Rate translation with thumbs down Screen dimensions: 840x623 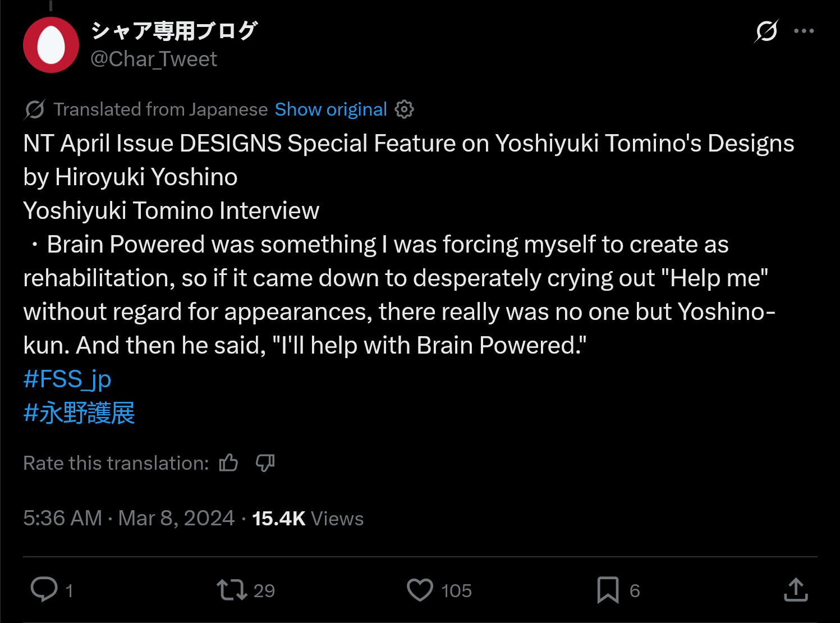(x=265, y=463)
